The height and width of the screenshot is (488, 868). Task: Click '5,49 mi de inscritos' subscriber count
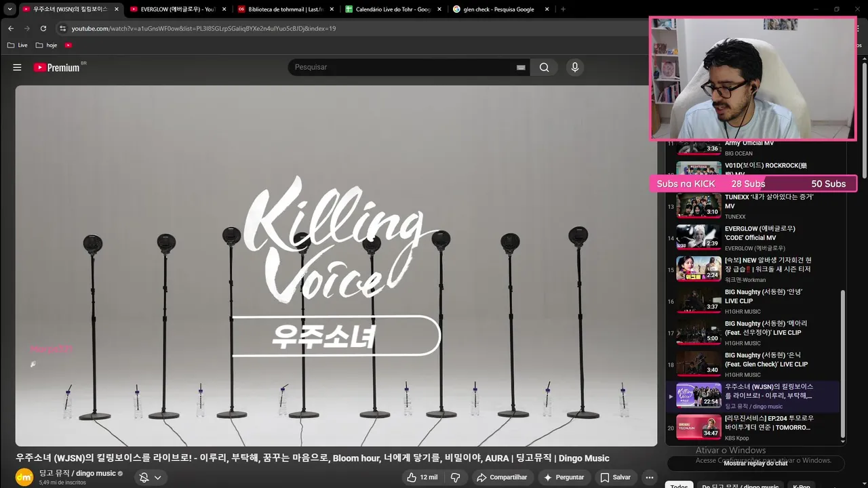tap(62, 483)
